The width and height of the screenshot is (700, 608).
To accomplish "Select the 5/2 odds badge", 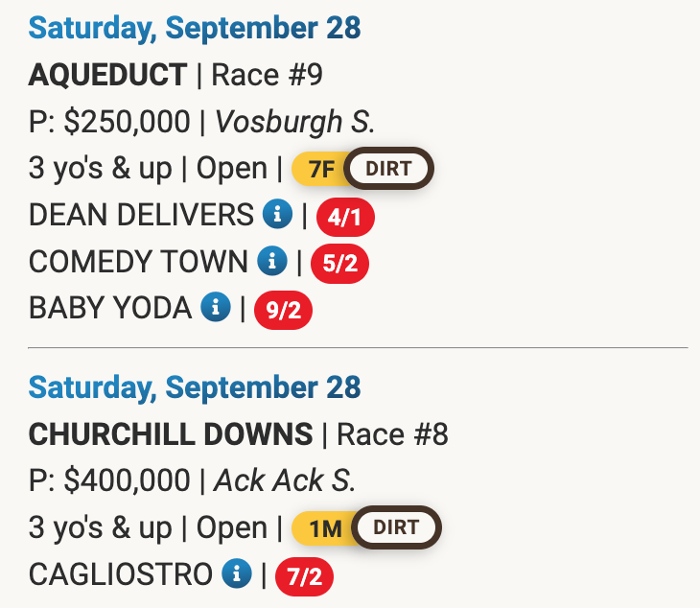I will pos(340,263).
